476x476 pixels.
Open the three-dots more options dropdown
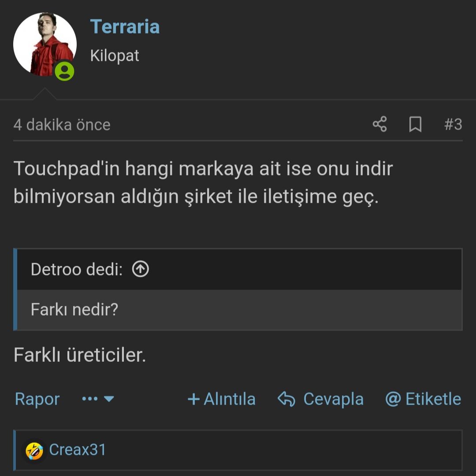[98, 399]
